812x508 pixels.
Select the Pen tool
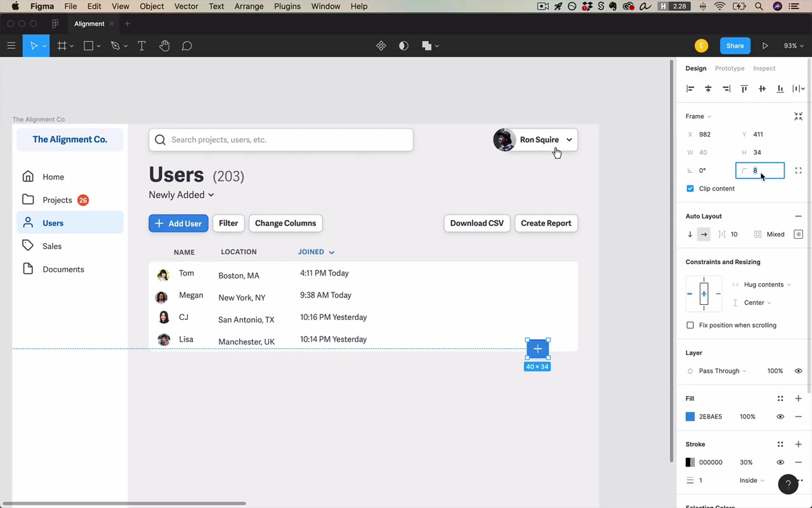pyautogui.click(x=115, y=46)
